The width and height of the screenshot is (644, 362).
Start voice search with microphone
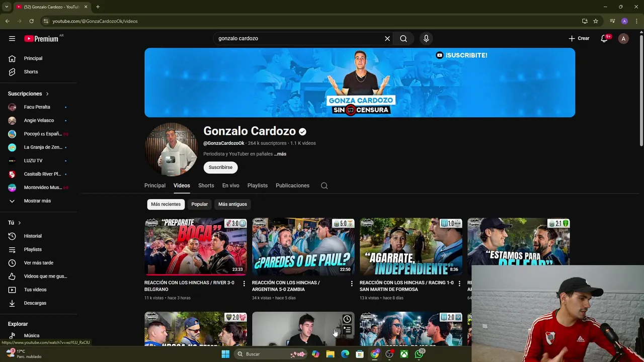tap(426, 38)
